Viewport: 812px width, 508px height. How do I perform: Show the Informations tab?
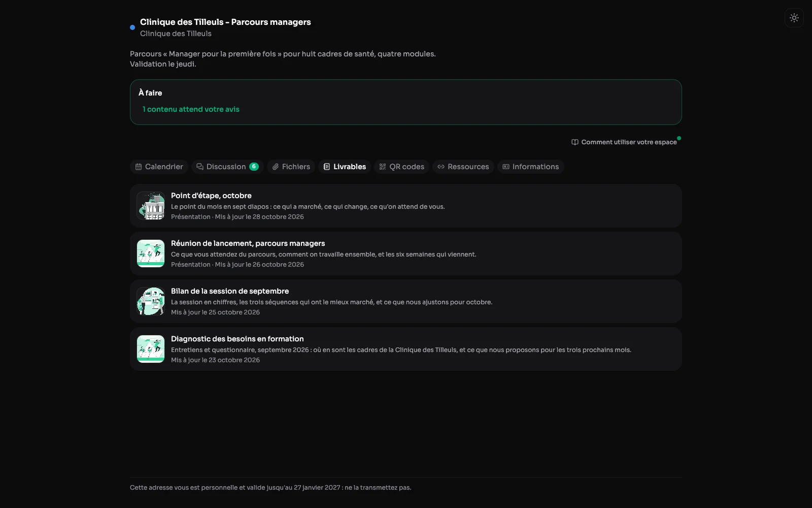[531, 167]
